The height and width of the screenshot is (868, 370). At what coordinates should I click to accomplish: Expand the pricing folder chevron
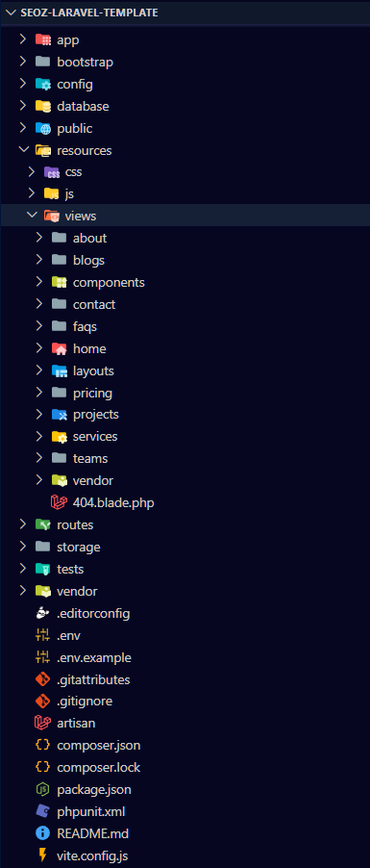(x=38, y=393)
